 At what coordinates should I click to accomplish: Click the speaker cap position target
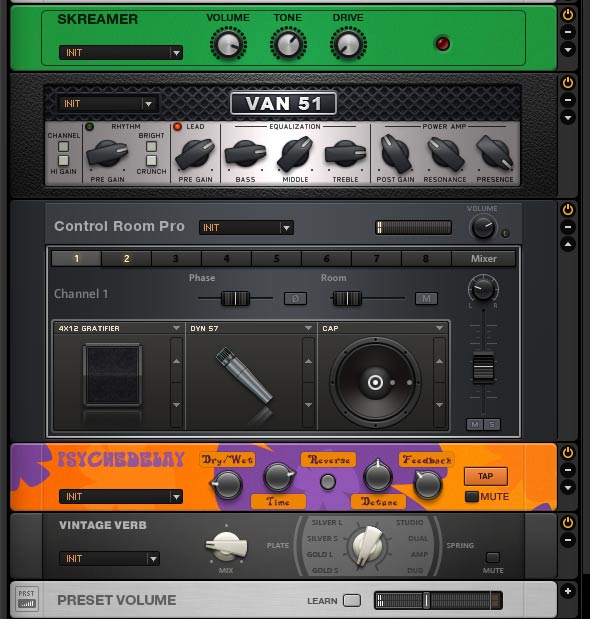point(375,382)
